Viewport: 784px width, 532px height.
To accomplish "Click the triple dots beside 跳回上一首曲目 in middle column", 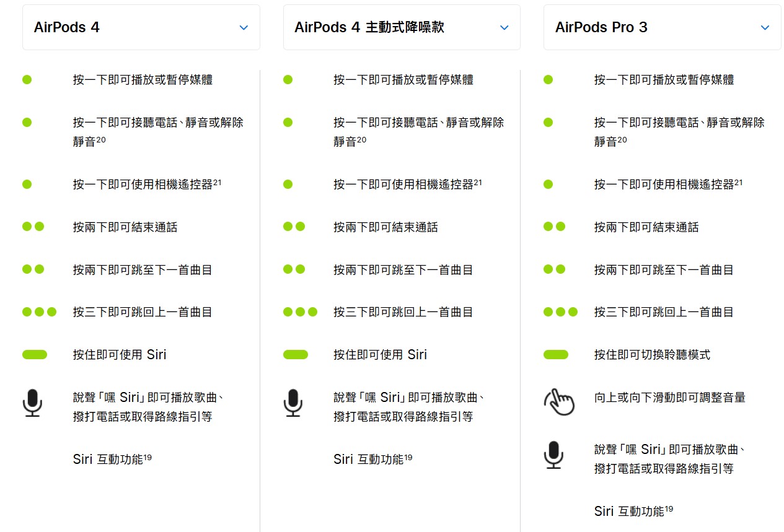I will coord(301,312).
